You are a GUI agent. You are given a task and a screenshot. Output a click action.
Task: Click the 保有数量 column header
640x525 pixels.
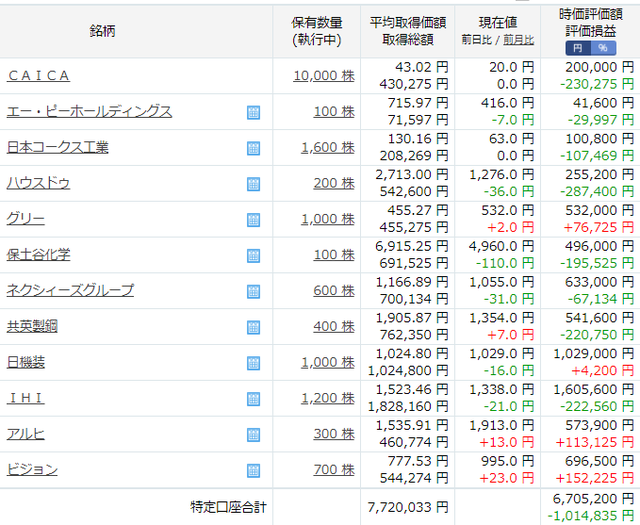pos(317,23)
